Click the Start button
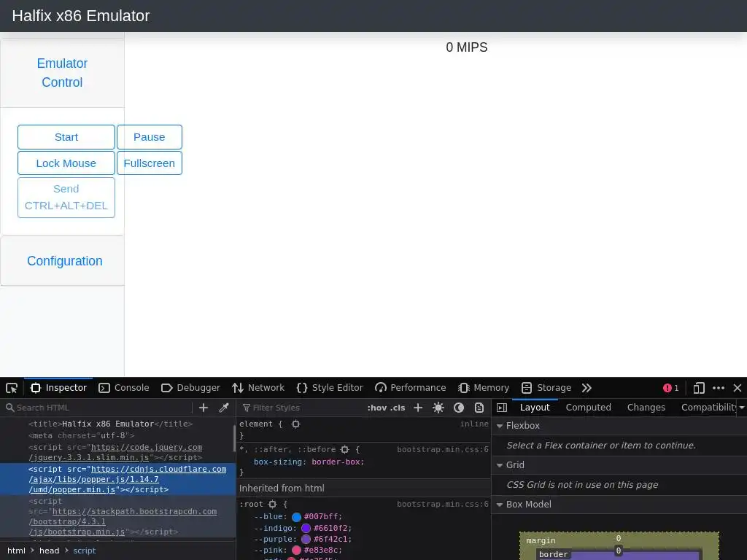This screenshot has width=747, height=560. (x=66, y=137)
